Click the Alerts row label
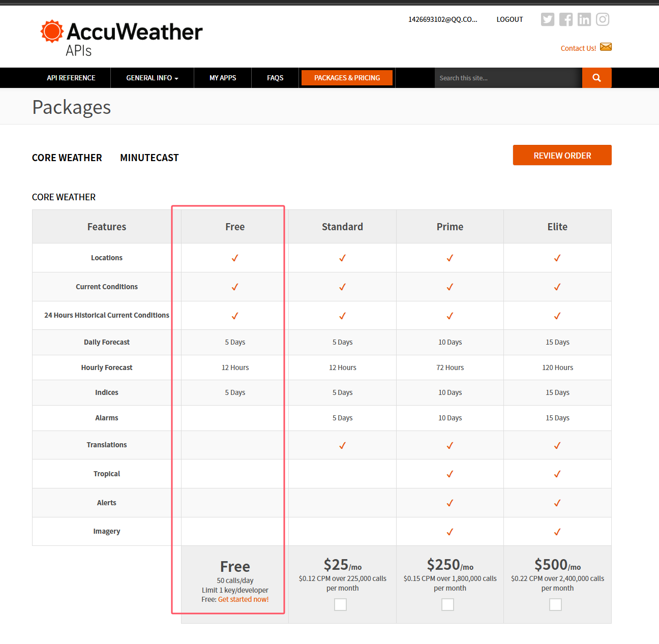The width and height of the screenshot is (659, 644). coord(107,503)
